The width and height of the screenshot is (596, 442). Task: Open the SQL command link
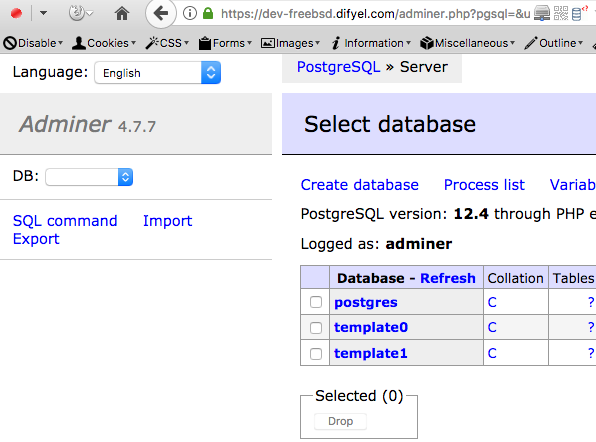coord(65,221)
